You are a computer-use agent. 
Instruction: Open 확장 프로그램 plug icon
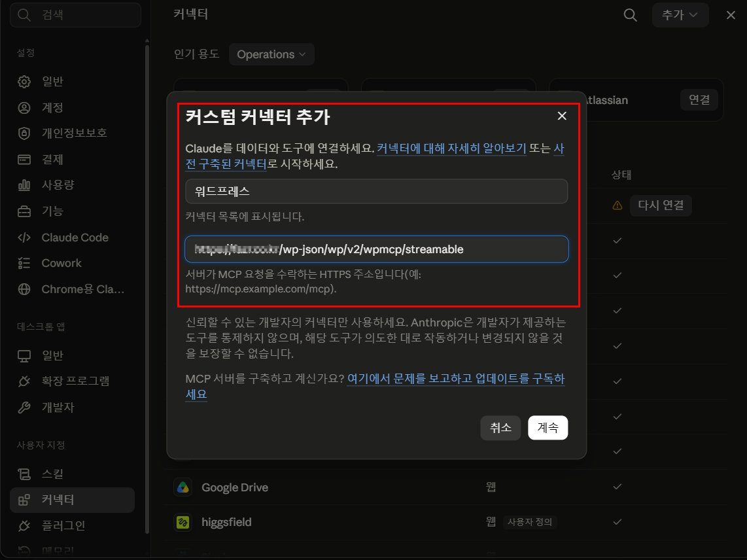tap(24, 381)
